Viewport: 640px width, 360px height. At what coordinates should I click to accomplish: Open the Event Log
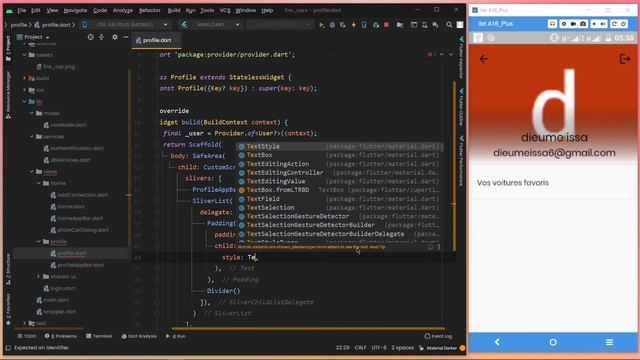438,336
